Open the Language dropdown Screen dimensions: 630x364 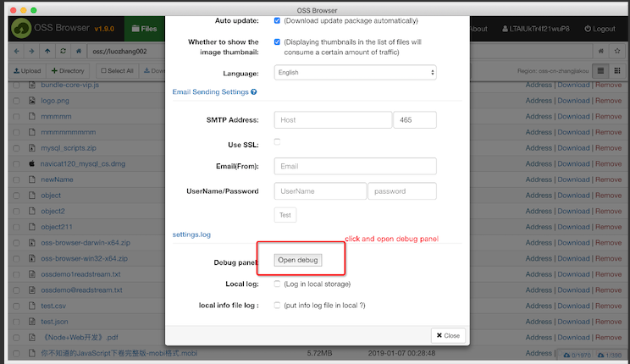point(355,72)
